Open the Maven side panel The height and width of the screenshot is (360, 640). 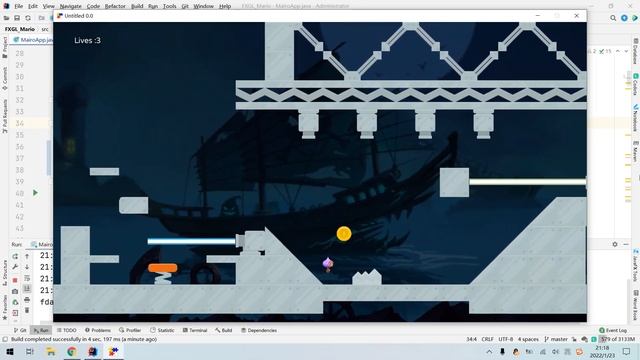(x=636, y=152)
